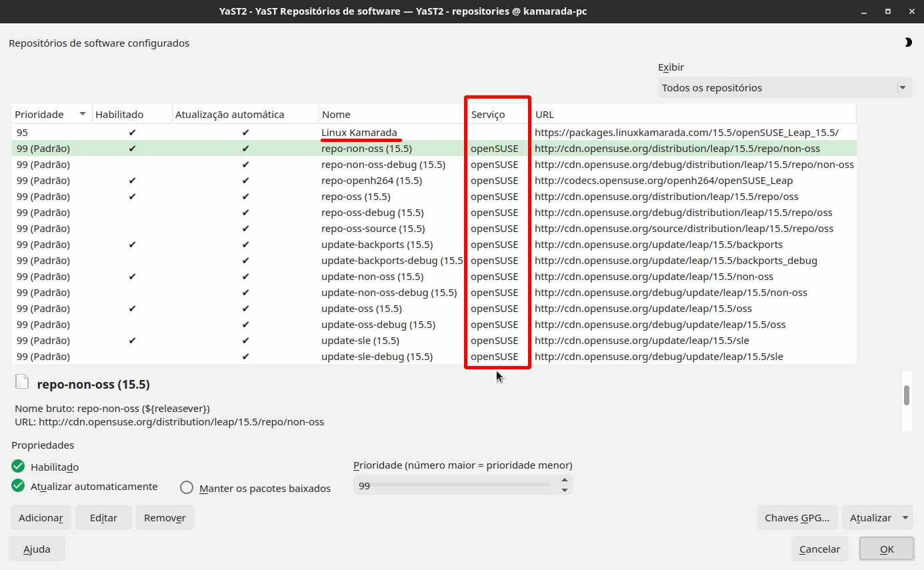Sort by the URL column header
The image size is (924, 570).
click(693, 114)
